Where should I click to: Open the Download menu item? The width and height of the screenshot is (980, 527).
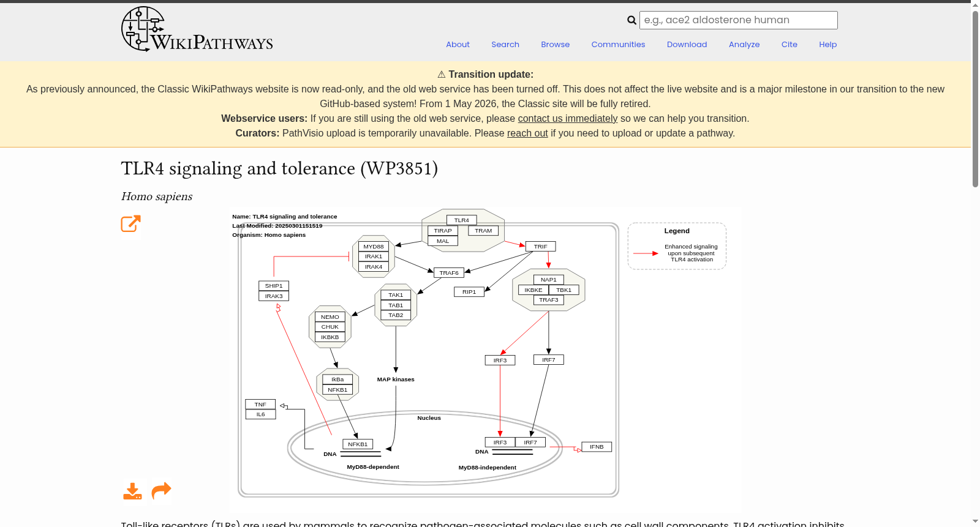tap(687, 45)
